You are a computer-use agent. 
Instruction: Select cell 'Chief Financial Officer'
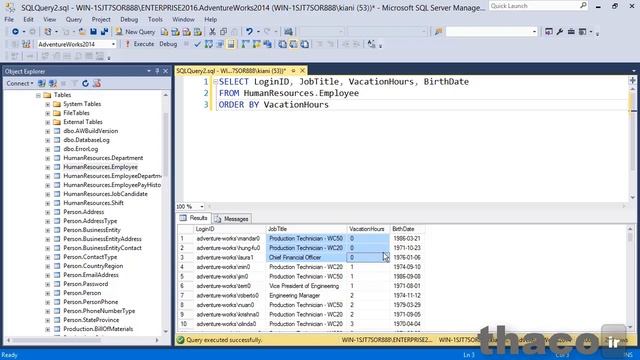[x=306, y=258]
